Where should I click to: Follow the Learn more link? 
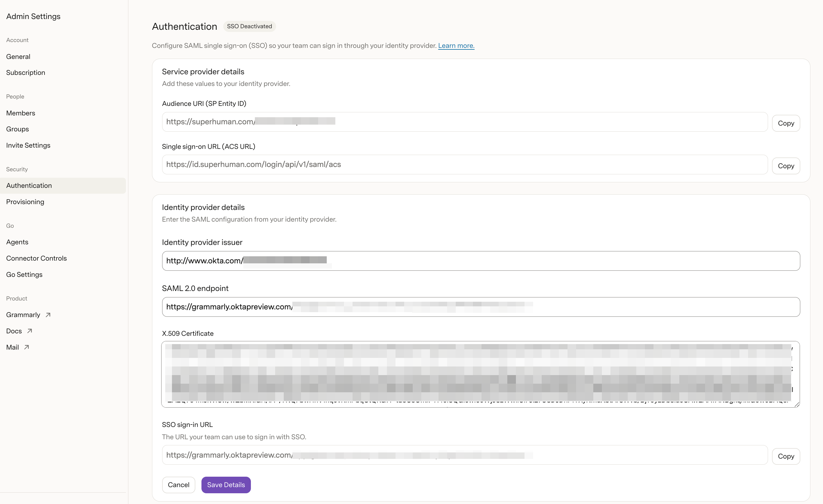pyautogui.click(x=456, y=45)
